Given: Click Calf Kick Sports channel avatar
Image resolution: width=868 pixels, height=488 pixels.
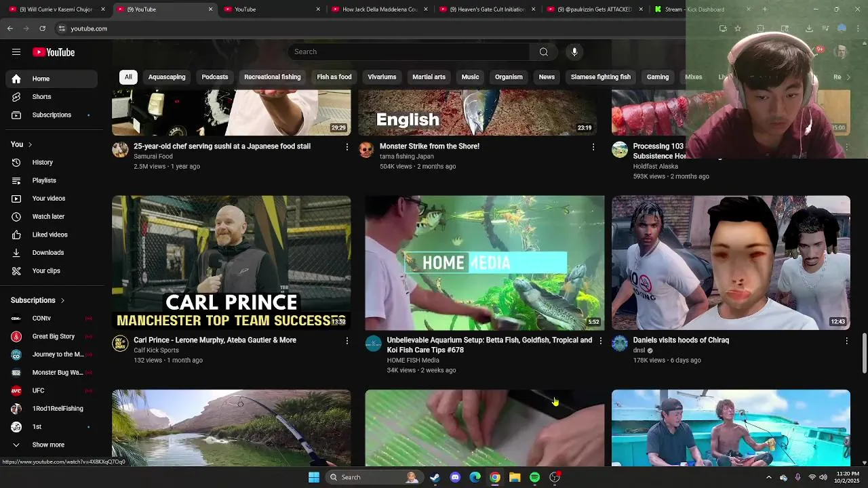Looking at the screenshot, I should click(120, 344).
